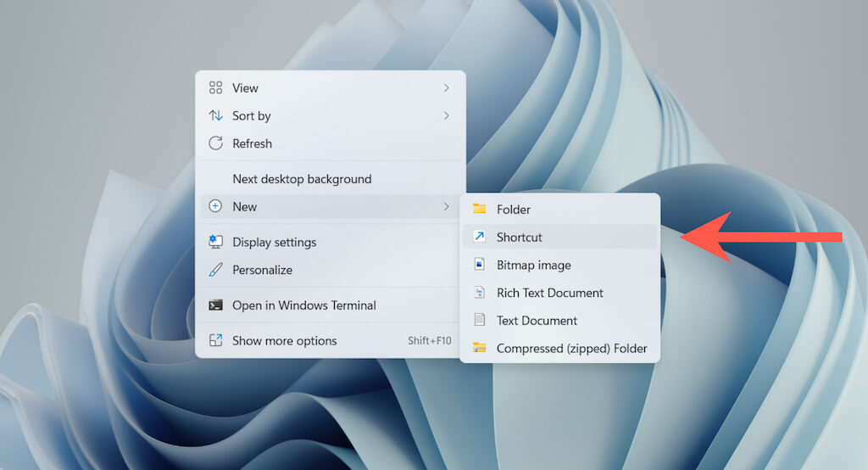The image size is (868, 470).
Task: Select Show more options
Action: pyautogui.click(x=331, y=340)
